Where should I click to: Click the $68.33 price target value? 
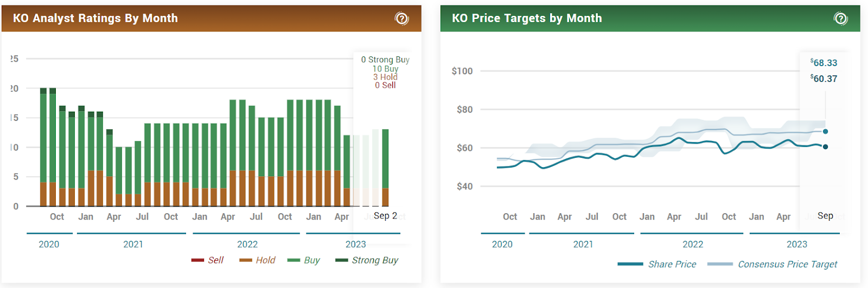824,63
